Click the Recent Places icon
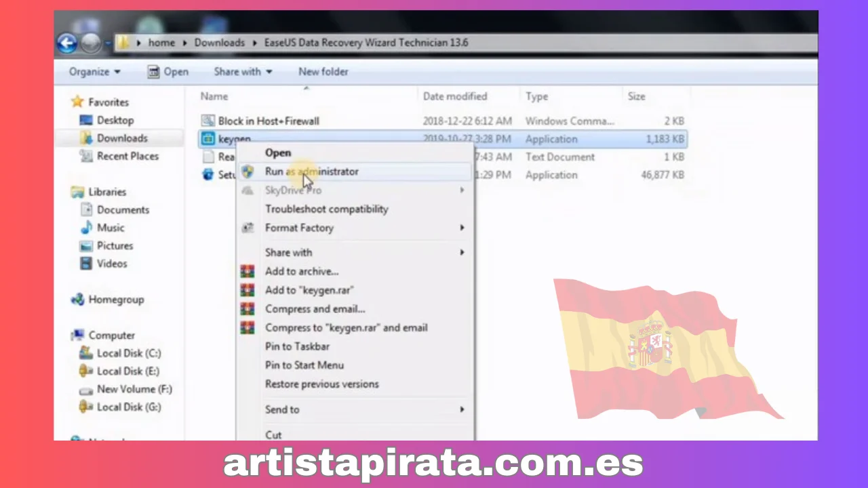This screenshot has width=868, height=488. pos(86,157)
